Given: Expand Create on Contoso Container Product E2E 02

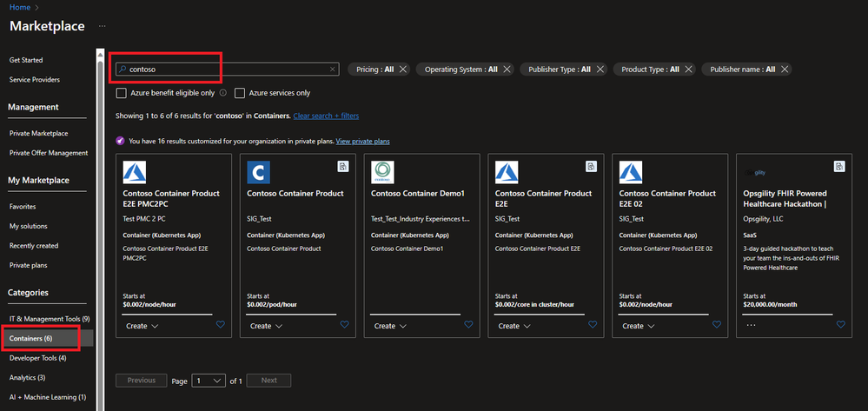Looking at the screenshot, I should click(x=639, y=326).
